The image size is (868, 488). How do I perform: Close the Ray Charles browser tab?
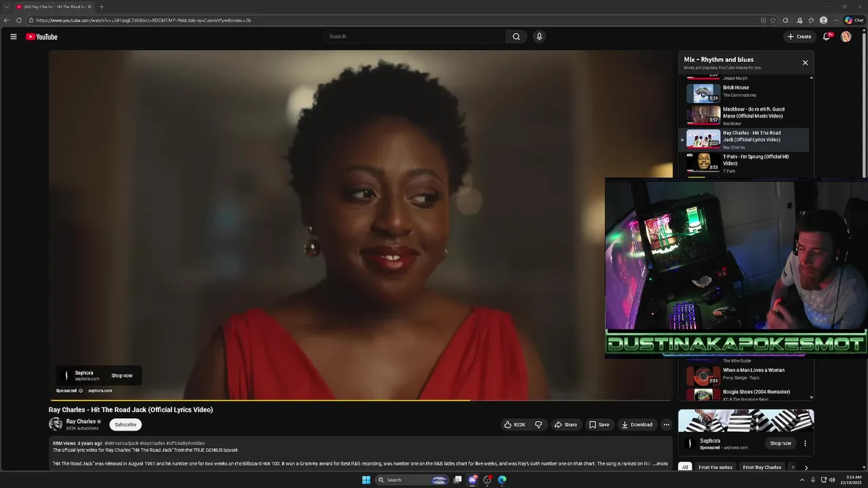tap(90, 7)
